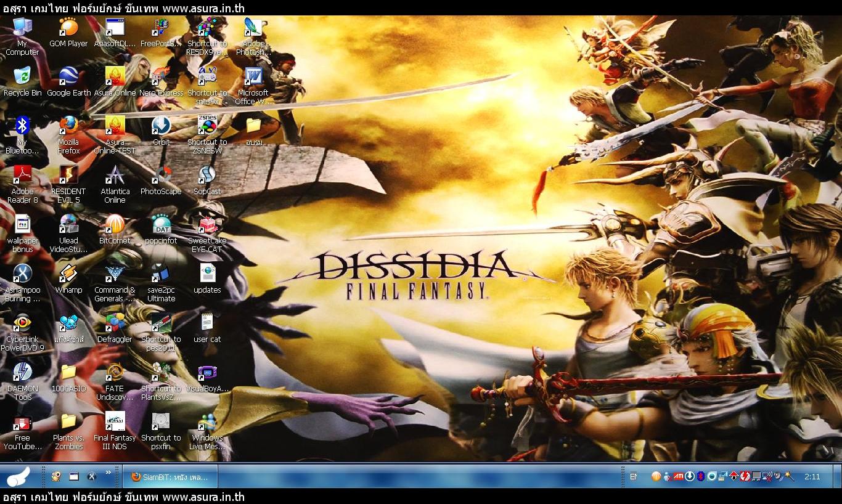Open Adobe Photoshop shortcut
Screen dimensions: 842x504
(x=253, y=37)
